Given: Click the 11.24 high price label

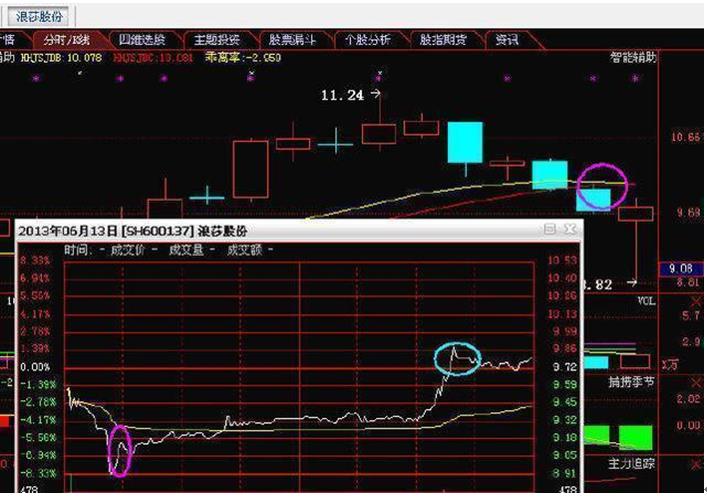Looking at the screenshot, I should [342, 95].
